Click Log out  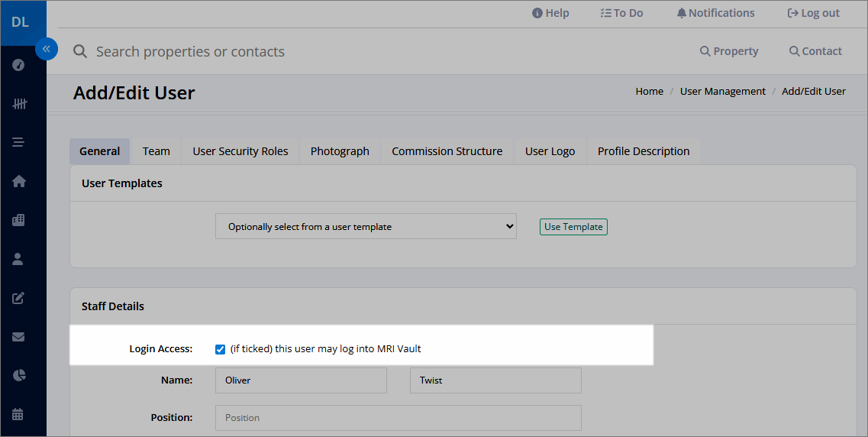(x=813, y=13)
